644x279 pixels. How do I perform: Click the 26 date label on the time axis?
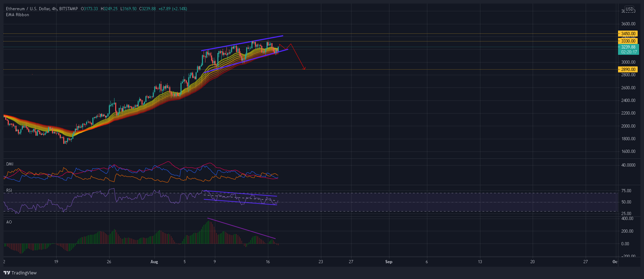(x=109, y=262)
